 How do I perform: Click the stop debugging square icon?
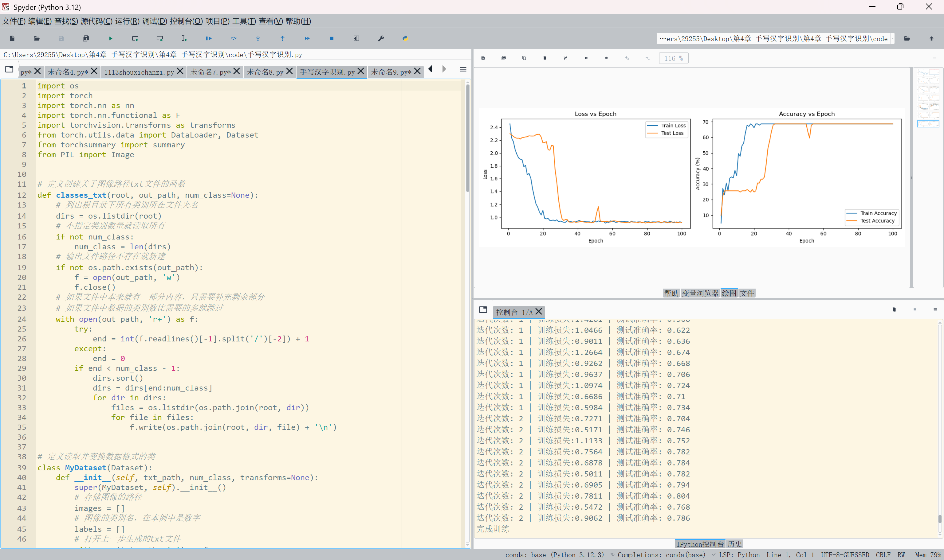332,38
